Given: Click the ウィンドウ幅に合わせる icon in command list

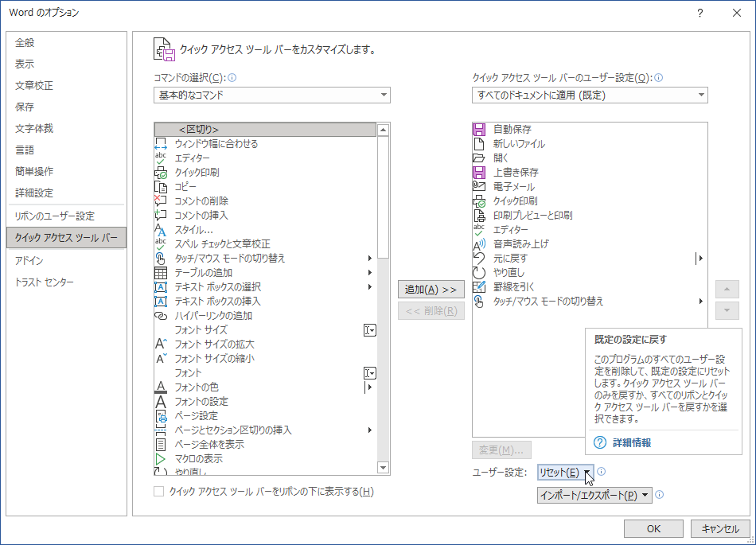Looking at the screenshot, I should click(x=161, y=143).
